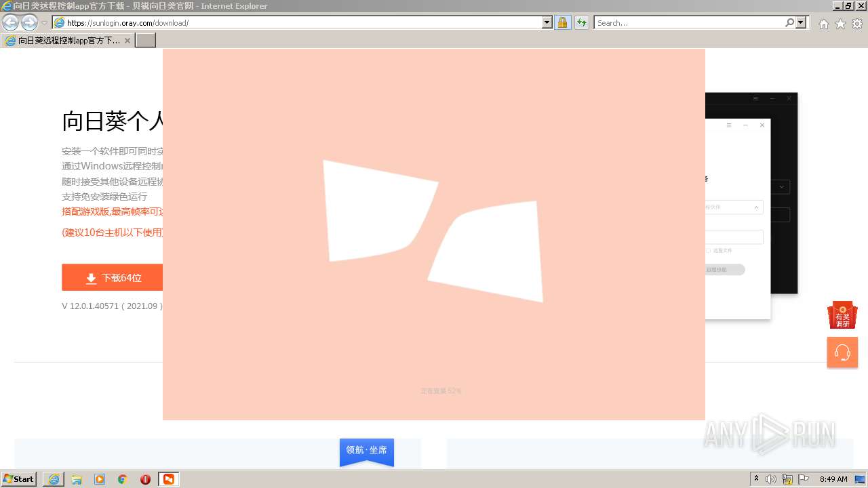The width and height of the screenshot is (868, 488).
Task: Go back using the IE Back arrow
Action: pyautogui.click(x=10, y=22)
